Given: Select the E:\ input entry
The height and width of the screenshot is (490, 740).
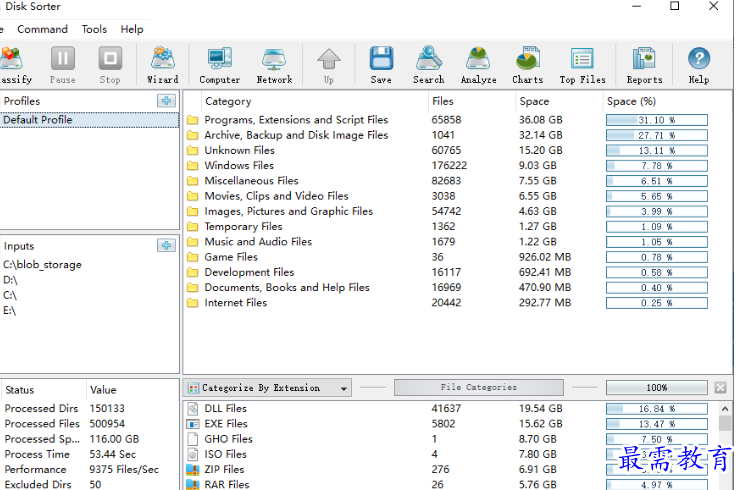Looking at the screenshot, I should click(x=9, y=311).
